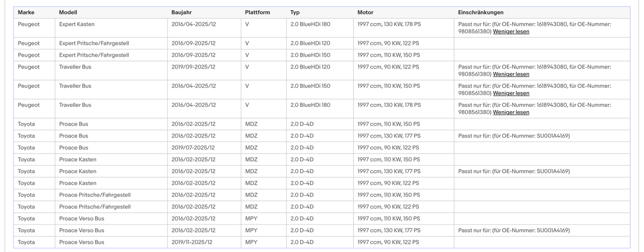Click the 'Typ' column header
Image resolution: width=644 pixels, height=252 pixels.
[295, 12]
